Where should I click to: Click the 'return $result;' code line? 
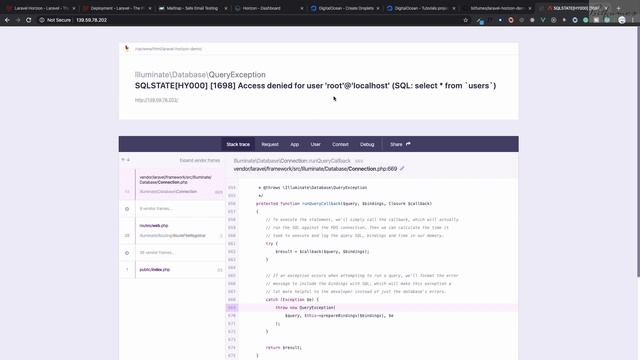[284, 347]
